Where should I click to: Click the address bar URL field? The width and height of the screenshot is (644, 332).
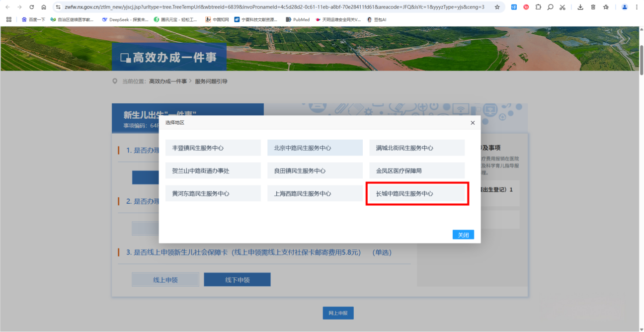273,7
